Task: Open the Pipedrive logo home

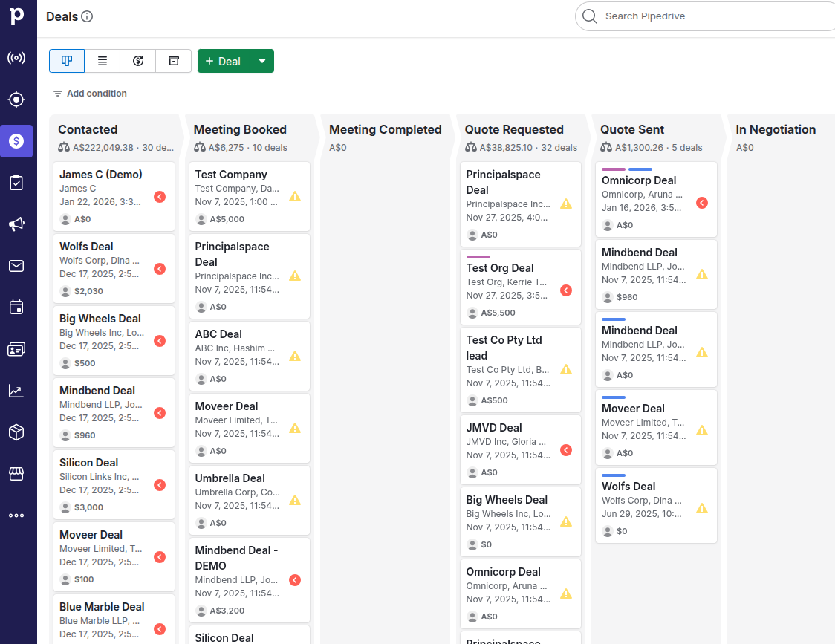Action: click(16, 16)
